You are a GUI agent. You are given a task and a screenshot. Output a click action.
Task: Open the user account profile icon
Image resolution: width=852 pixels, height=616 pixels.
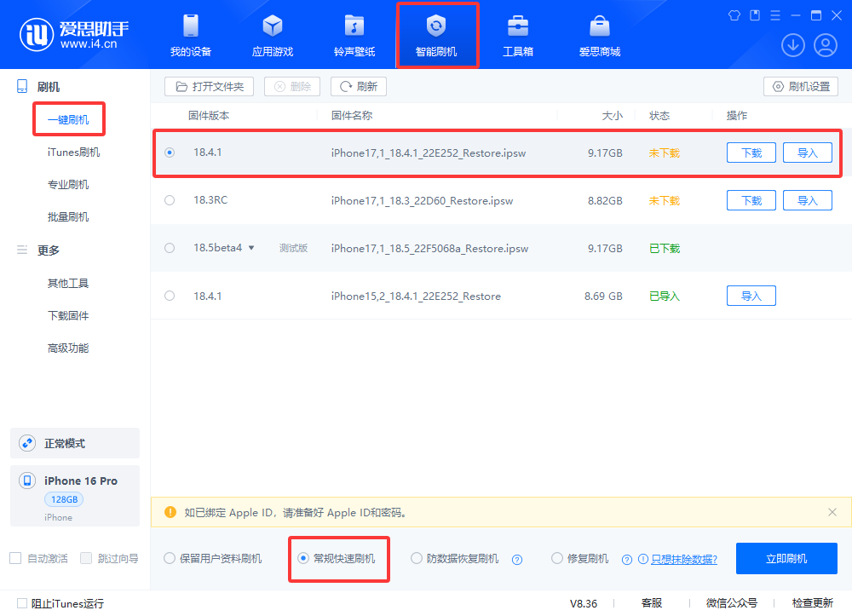click(x=826, y=45)
